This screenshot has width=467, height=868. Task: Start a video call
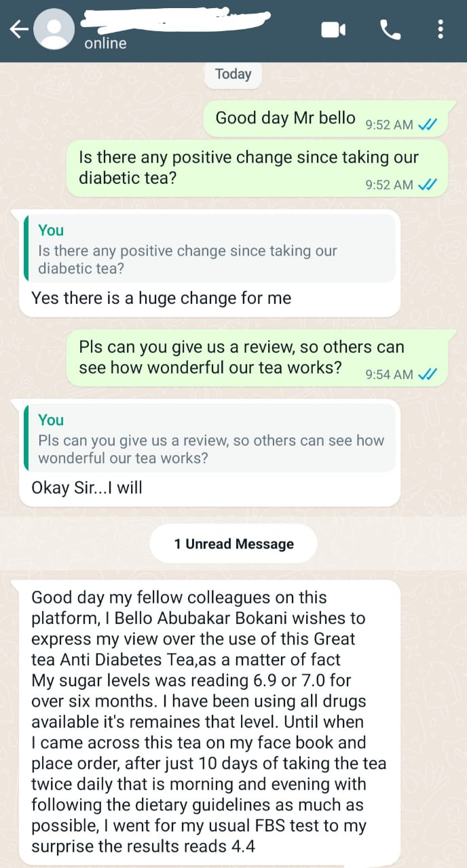333,29
